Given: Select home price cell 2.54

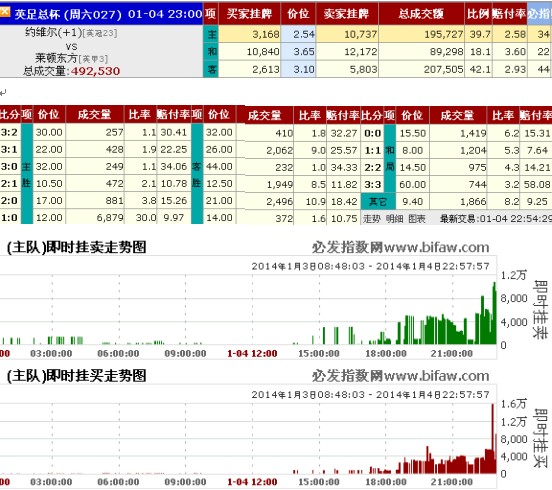Looking at the screenshot, I should (x=303, y=34).
